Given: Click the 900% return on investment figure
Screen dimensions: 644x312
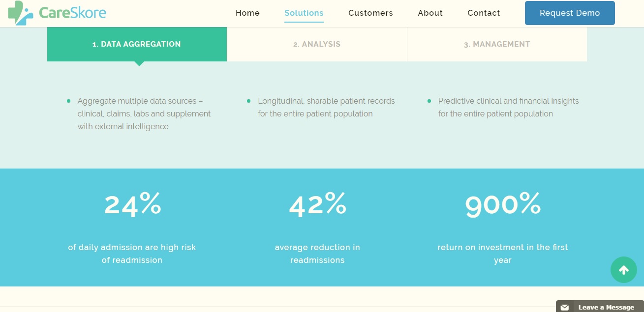Looking at the screenshot, I should (x=502, y=204).
